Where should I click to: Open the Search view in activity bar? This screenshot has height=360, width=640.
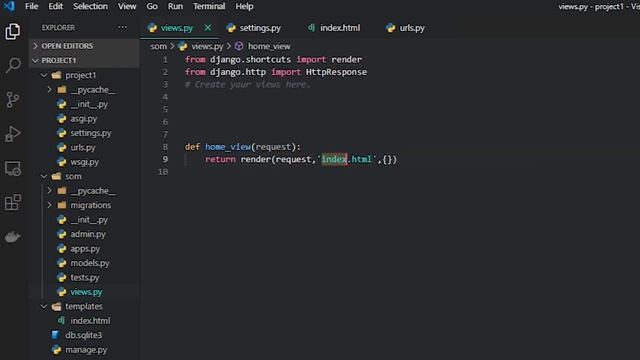pos(13,65)
